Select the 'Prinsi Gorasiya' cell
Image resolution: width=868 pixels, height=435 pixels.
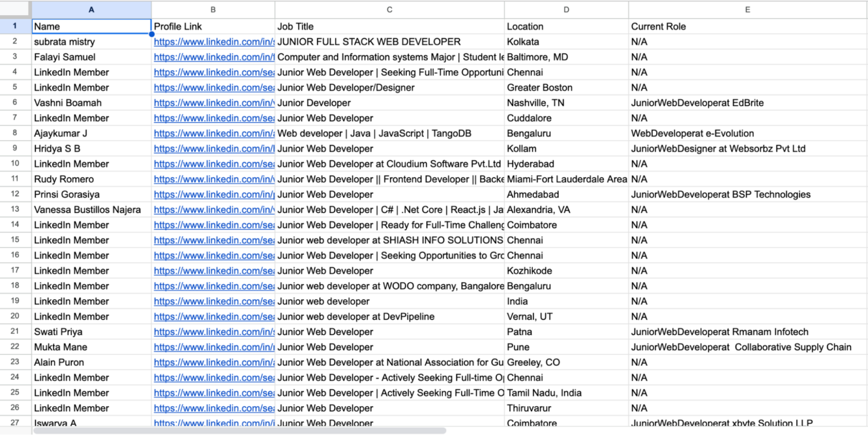[x=92, y=194]
